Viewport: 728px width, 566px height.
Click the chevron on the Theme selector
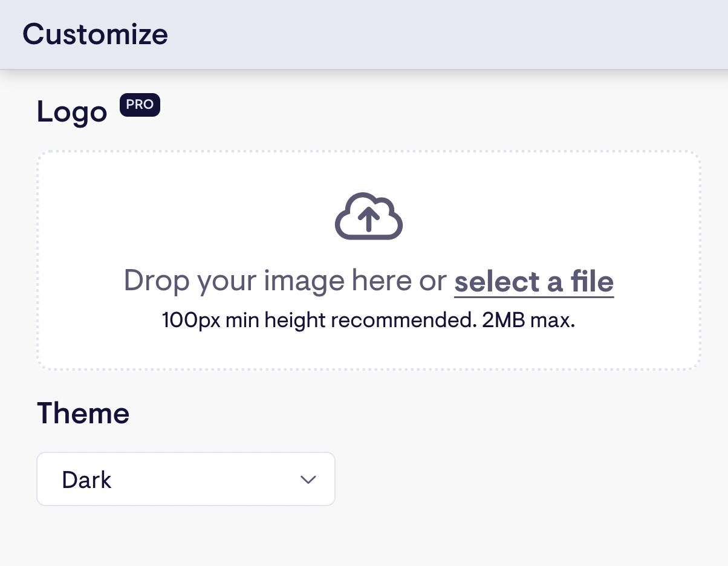(x=308, y=479)
